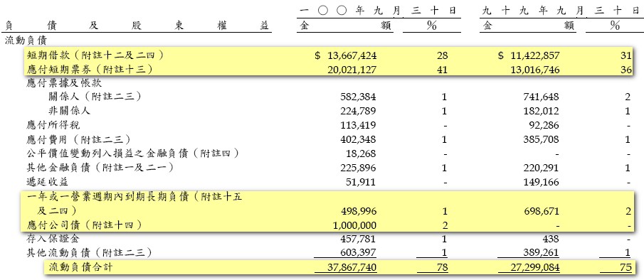The height and width of the screenshot is (280, 644).
Task: Click the value 698,671
Action: [x=542, y=212]
